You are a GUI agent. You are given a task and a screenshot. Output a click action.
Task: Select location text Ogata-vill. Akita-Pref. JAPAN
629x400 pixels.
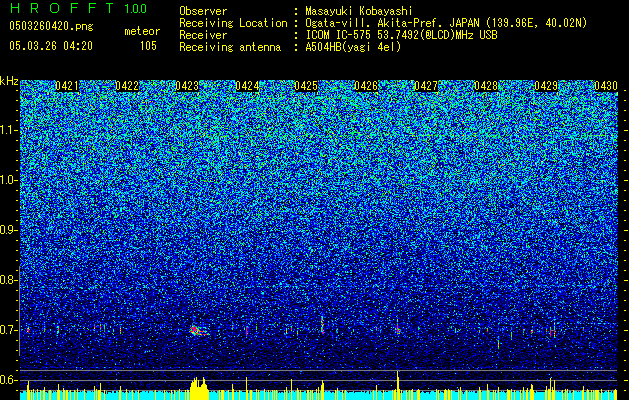coord(392,23)
